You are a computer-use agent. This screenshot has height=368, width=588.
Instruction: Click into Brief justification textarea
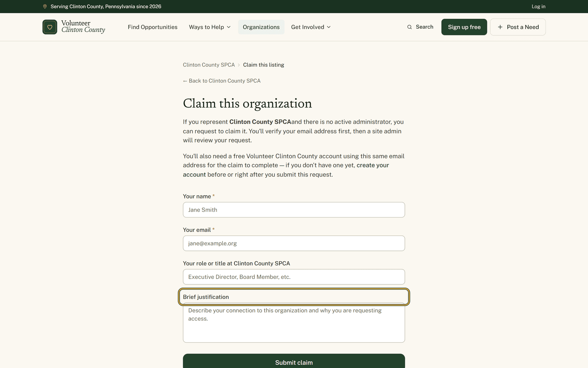click(x=294, y=323)
